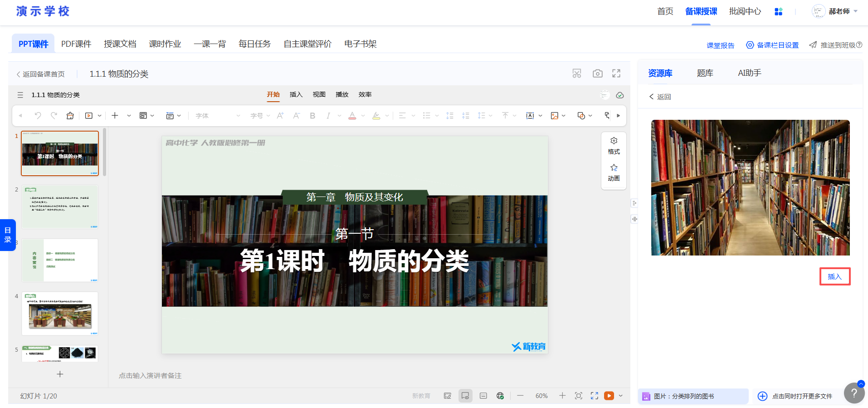Expand the editor to fullscreen icon
The height and width of the screenshot is (408, 868).
coord(616,74)
